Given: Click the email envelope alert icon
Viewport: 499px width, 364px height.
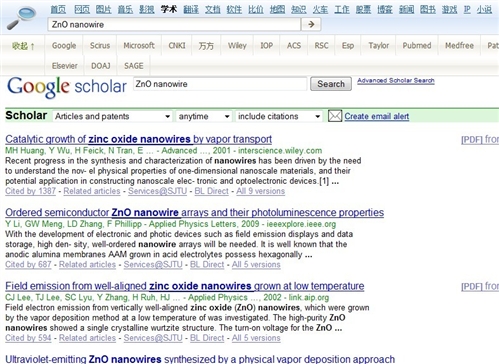Looking at the screenshot, I should 335,116.
